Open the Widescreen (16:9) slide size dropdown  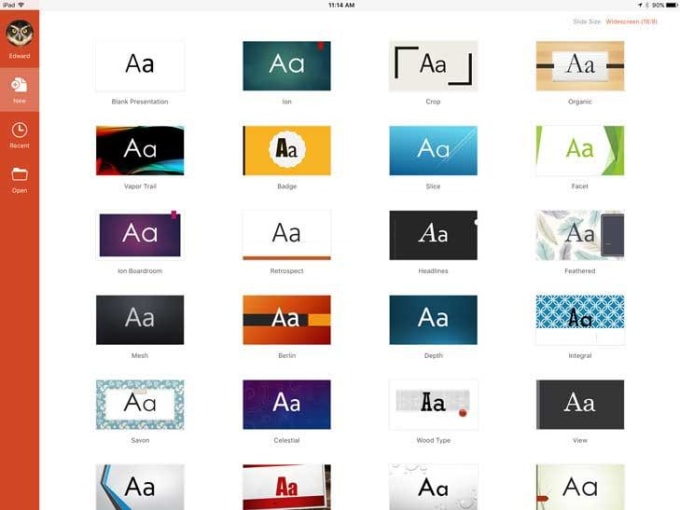[631, 21]
